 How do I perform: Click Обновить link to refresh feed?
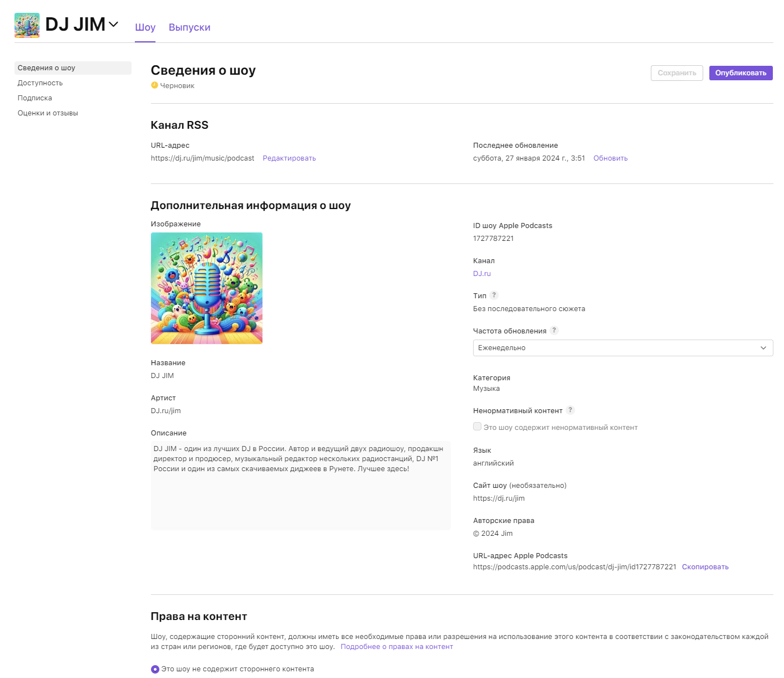(x=610, y=158)
